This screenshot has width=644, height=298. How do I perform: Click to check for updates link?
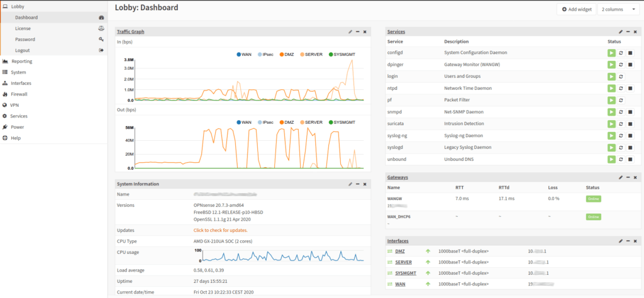point(221,230)
